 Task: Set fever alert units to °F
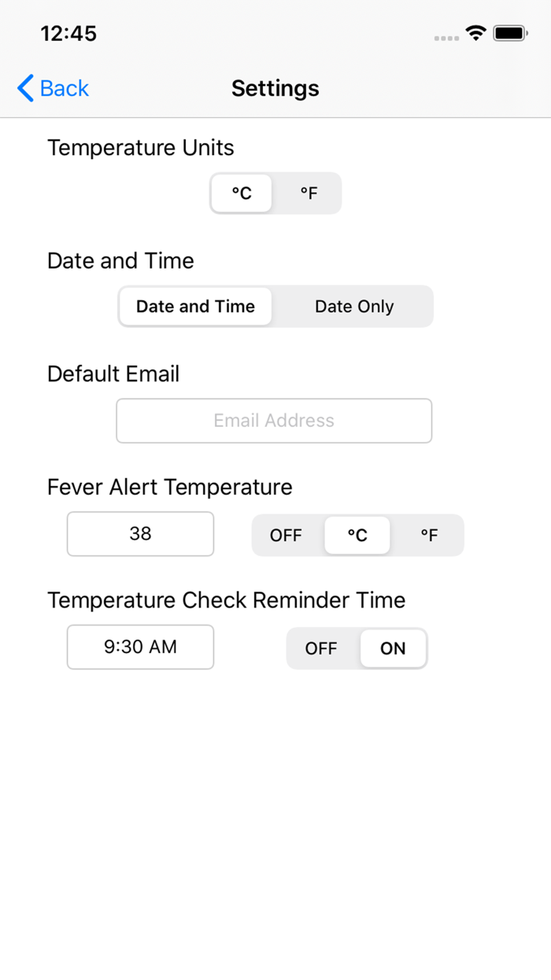point(429,535)
